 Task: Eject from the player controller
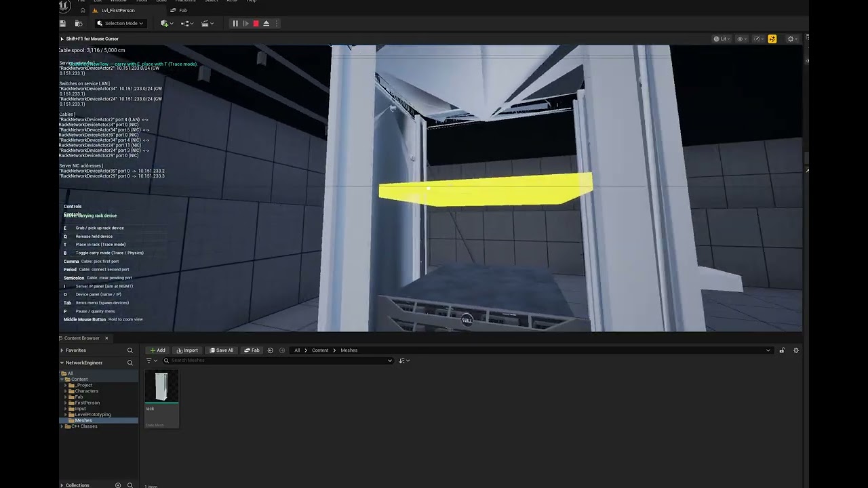[x=266, y=23]
